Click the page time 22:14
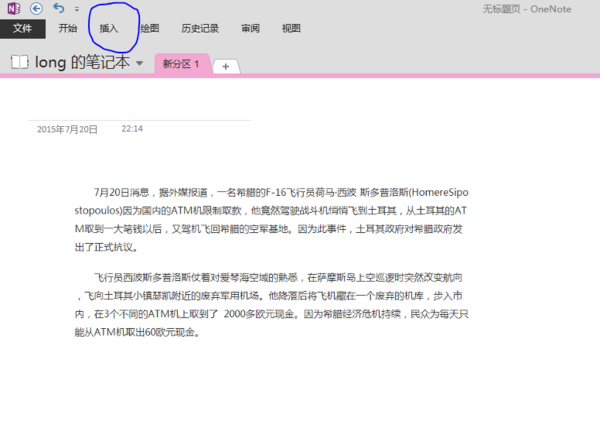Viewport: 600px width, 421px height. pyautogui.click(x=132, y=129)
